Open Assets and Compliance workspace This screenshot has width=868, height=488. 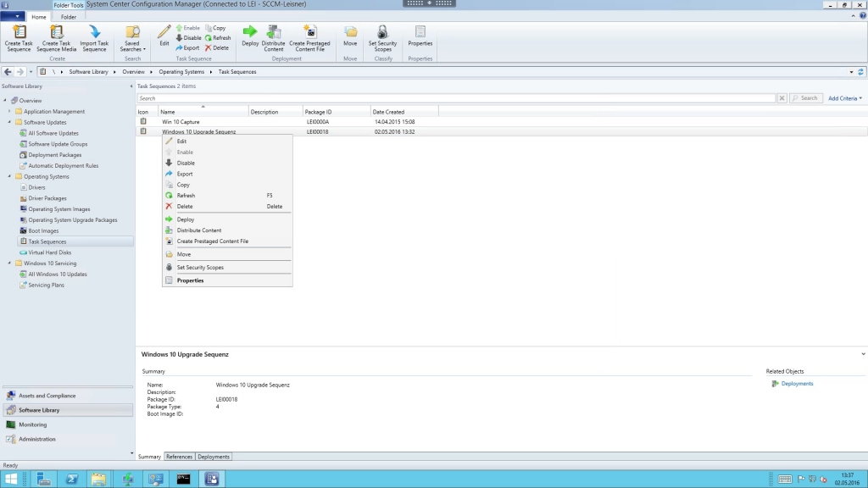pos(68,396)
